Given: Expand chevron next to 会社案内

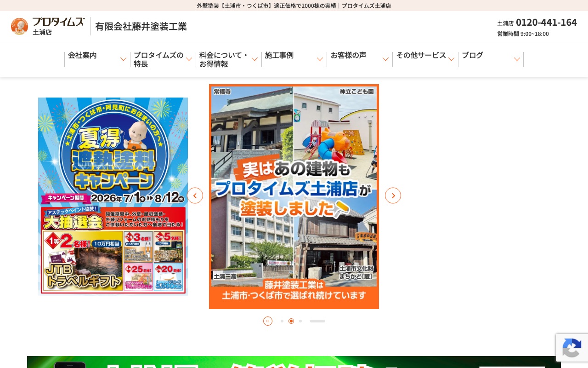Looking at the screenshot, I should [123, 59].
